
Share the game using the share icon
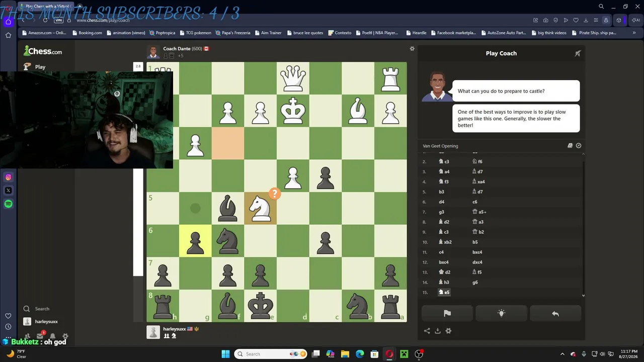point(427,331)
